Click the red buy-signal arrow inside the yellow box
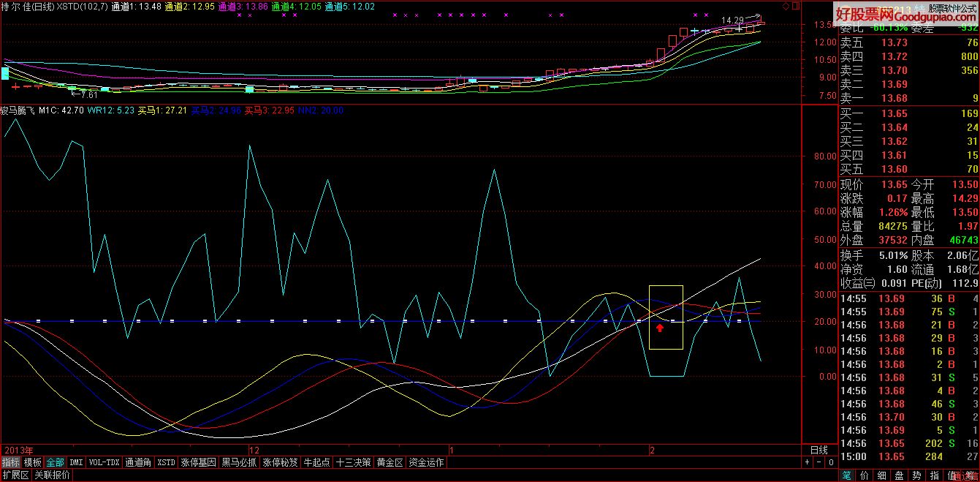 coord(660,327)
